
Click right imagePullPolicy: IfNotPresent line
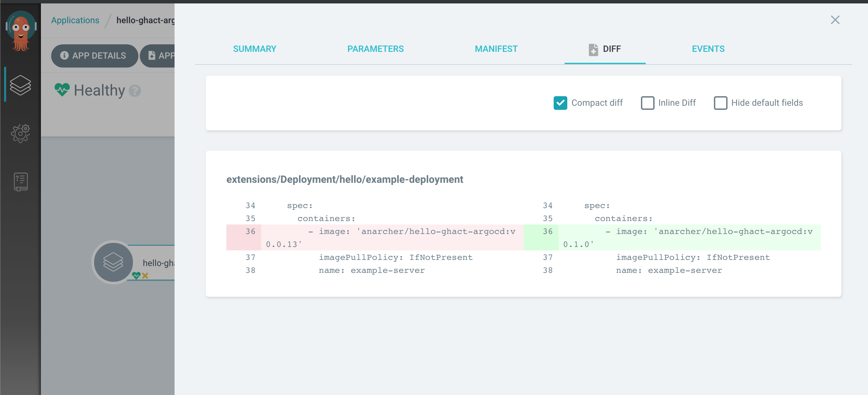pyautogui.click(x=693, y=257)
